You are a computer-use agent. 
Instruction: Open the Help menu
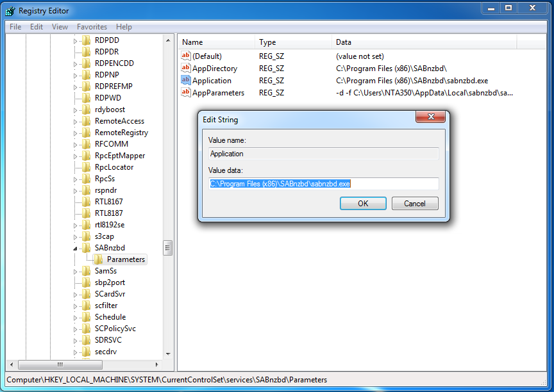[124, 27]
